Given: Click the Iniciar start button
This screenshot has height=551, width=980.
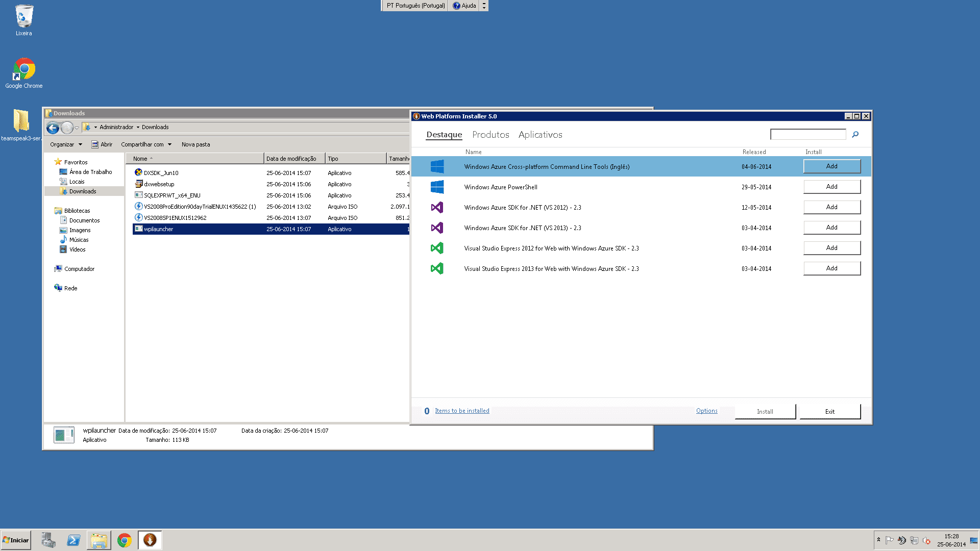Looking at the screenshot, I should tap(16, 540).
